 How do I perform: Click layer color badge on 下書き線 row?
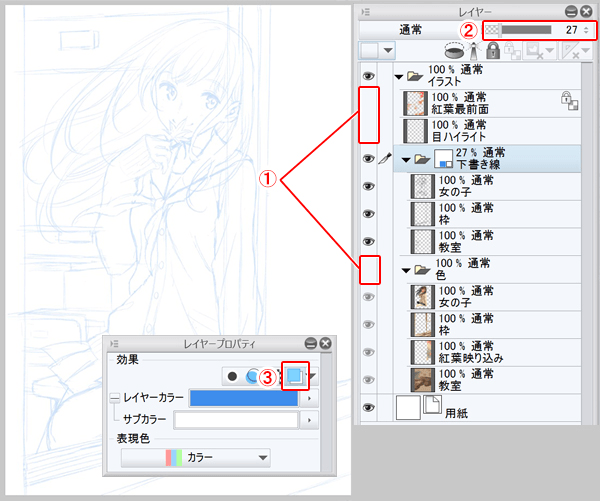(x=444, y=158)
